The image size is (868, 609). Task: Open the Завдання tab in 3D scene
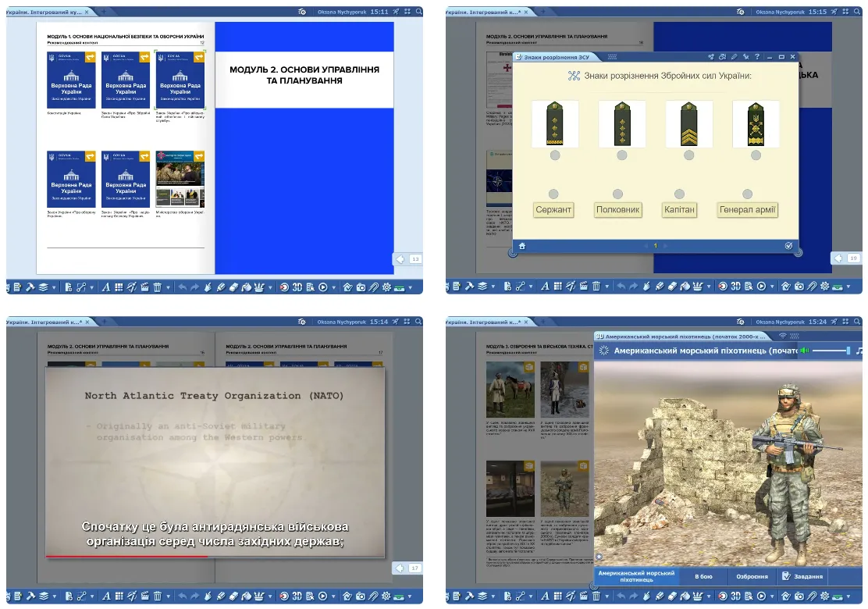[x=802, y=576]
